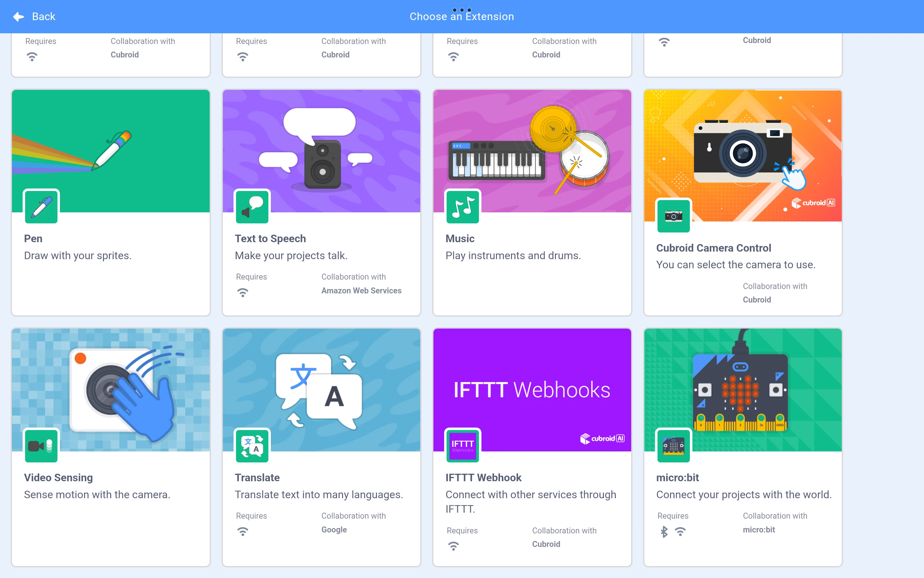
Task: Select the 'Music' extension title
Action: tap(460, 238)
